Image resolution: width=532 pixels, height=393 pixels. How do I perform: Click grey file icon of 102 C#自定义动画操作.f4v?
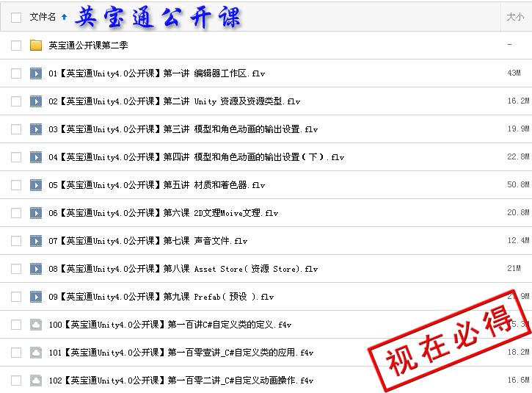[36, 381]
